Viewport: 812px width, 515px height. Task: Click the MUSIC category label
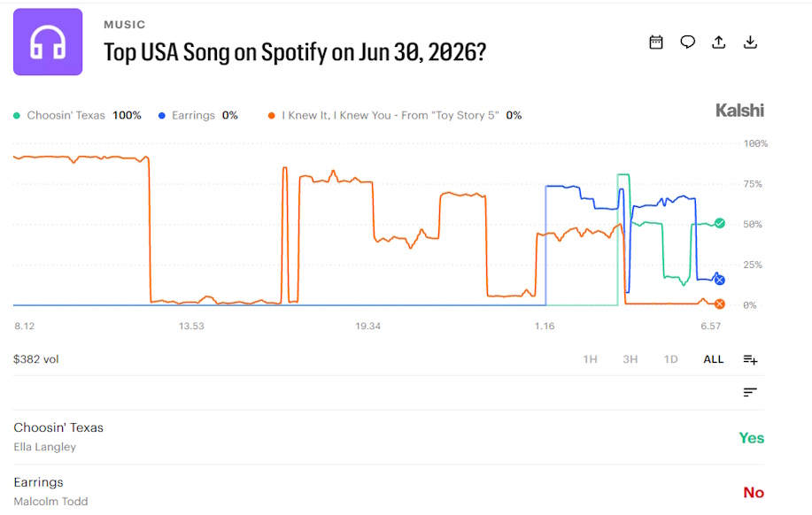124,25
